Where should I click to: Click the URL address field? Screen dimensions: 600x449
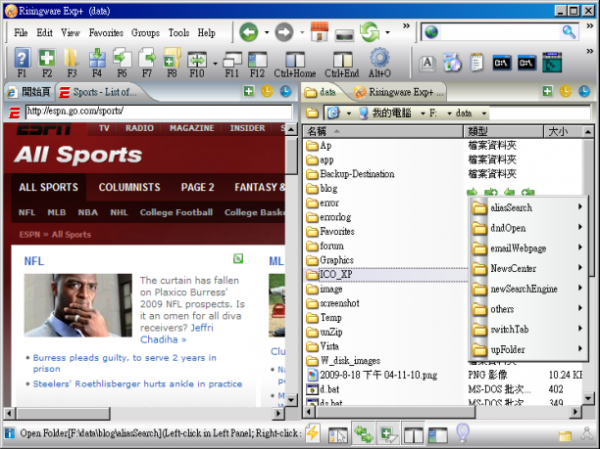click(x=158, y=112)
